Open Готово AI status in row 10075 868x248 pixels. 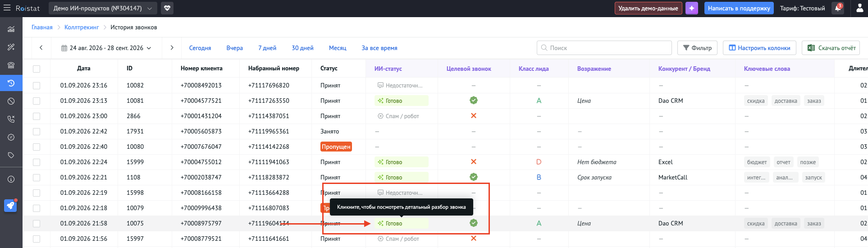pyautogui.click(x=401, y=223)
